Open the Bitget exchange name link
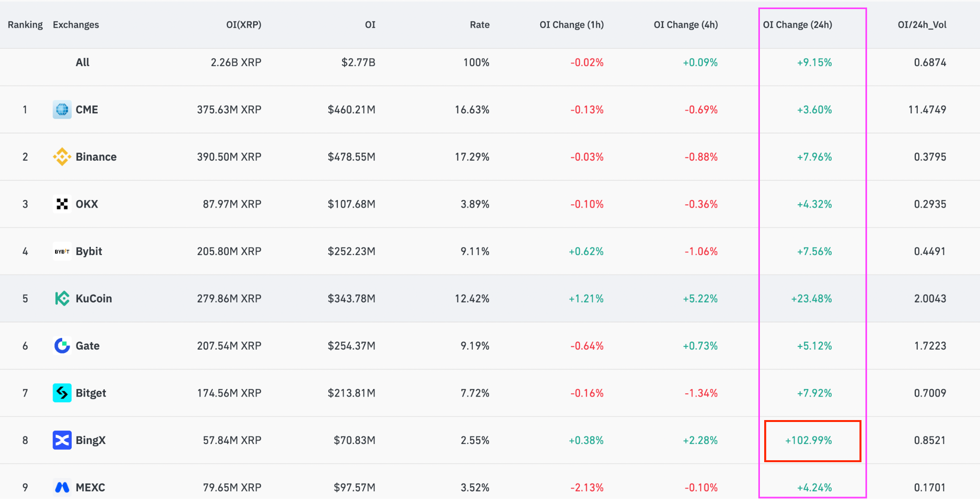 (x=91, y=393)
